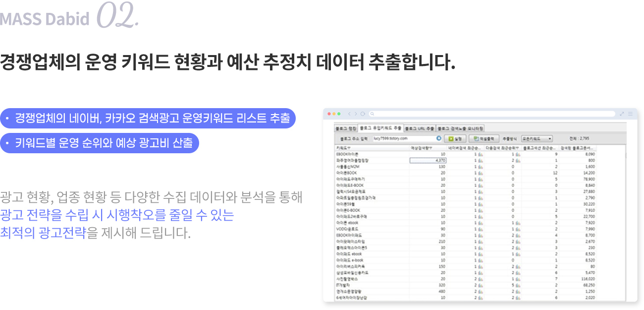644x310 pixels.
Task: Click the browser forward arrow icon
Action: (355, 114)
